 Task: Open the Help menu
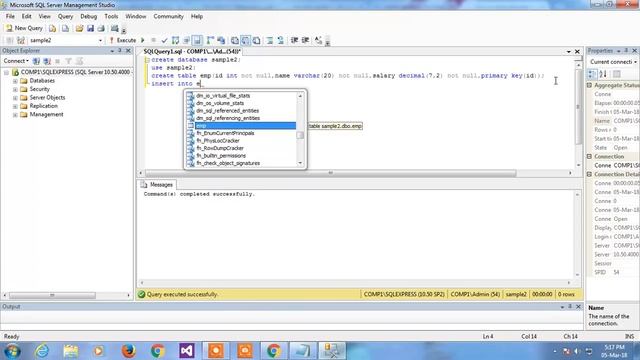click(x=197, y=16)
